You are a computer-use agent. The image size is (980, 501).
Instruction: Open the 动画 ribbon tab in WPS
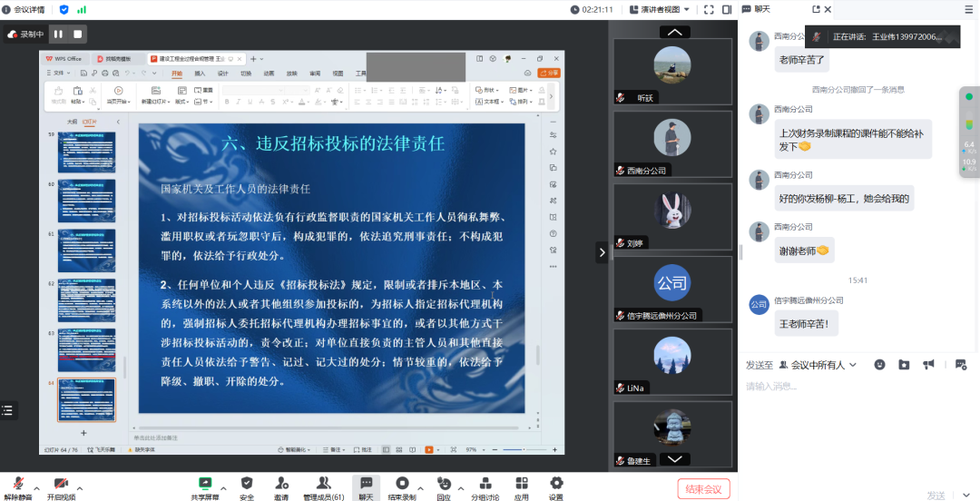click(x=269, y=74)
